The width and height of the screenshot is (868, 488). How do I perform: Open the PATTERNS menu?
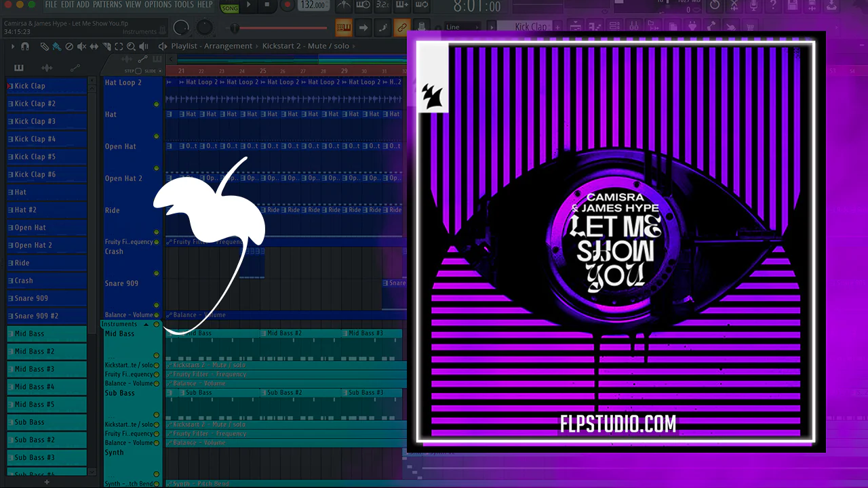[107, 5]
